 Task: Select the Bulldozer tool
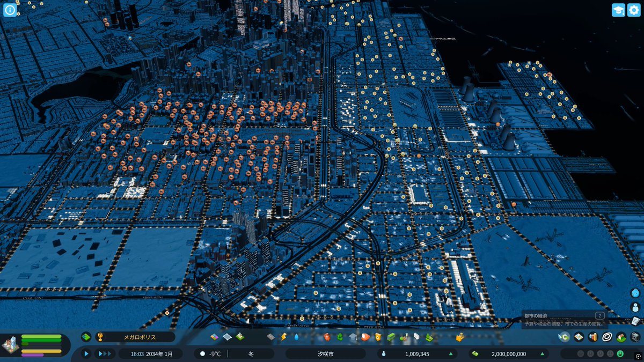[459, 337]
